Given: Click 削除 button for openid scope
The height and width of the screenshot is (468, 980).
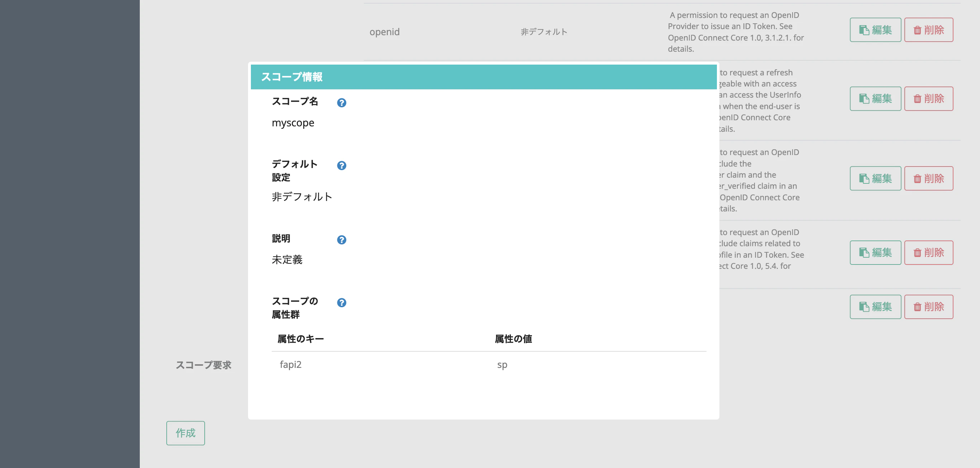Looking at the screenshot, I should (x=928, y=30).
